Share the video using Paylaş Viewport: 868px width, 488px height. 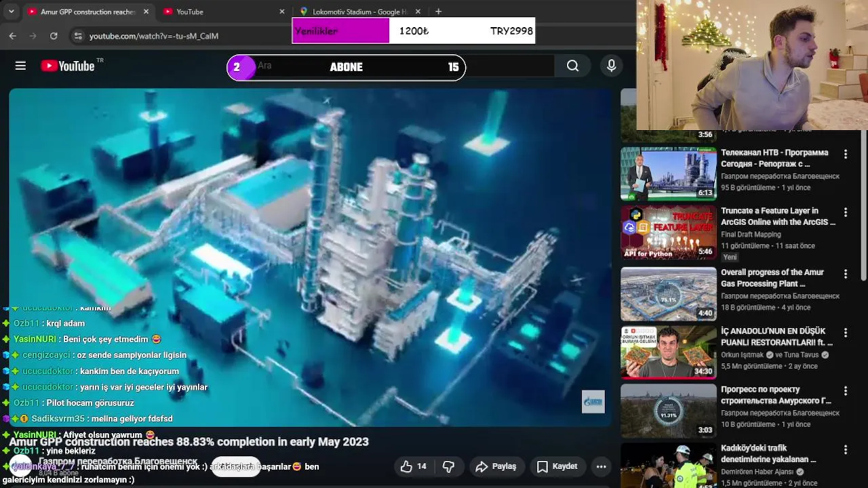(x=496, y=466)
